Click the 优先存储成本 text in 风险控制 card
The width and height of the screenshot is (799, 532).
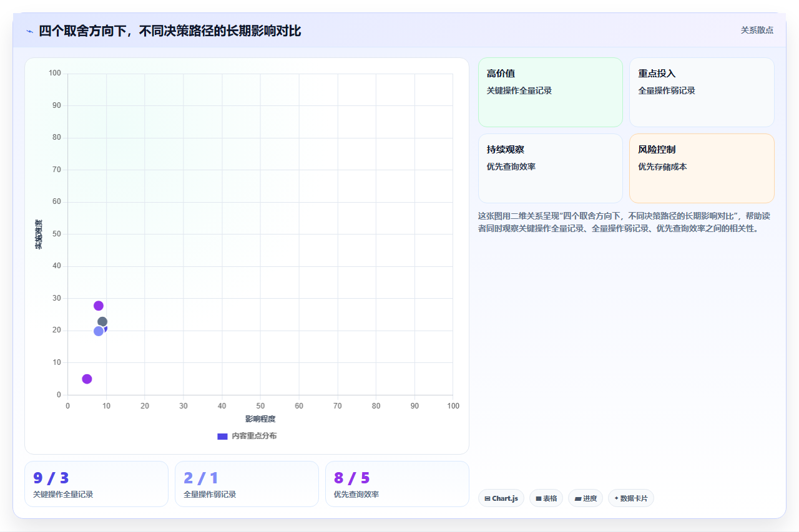click(x=662, y=167)
